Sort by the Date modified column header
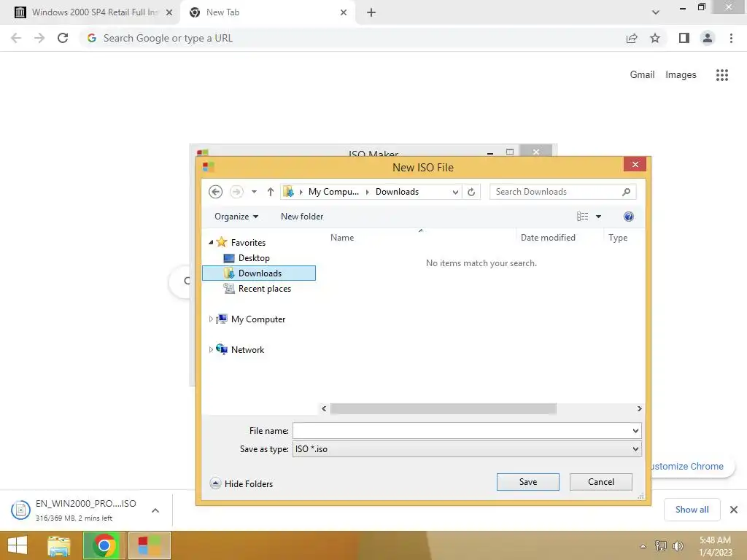Screen dimensions: 747x560 pyautogui.click(x=548, y=237)
